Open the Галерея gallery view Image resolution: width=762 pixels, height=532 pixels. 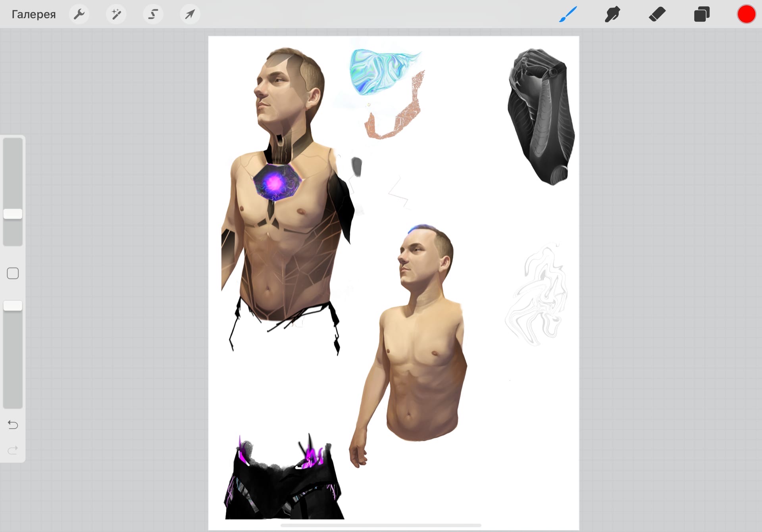pos(34,14)
